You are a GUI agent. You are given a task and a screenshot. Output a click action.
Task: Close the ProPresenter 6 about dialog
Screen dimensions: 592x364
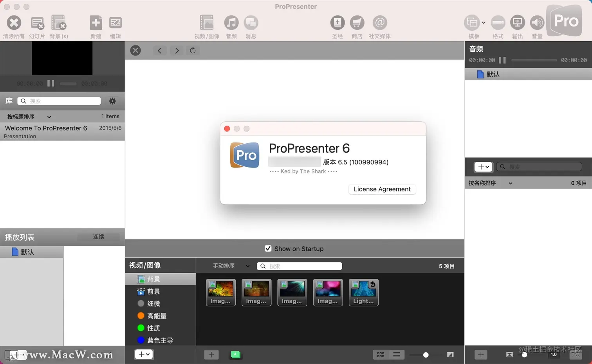click(x=227, y=129)
